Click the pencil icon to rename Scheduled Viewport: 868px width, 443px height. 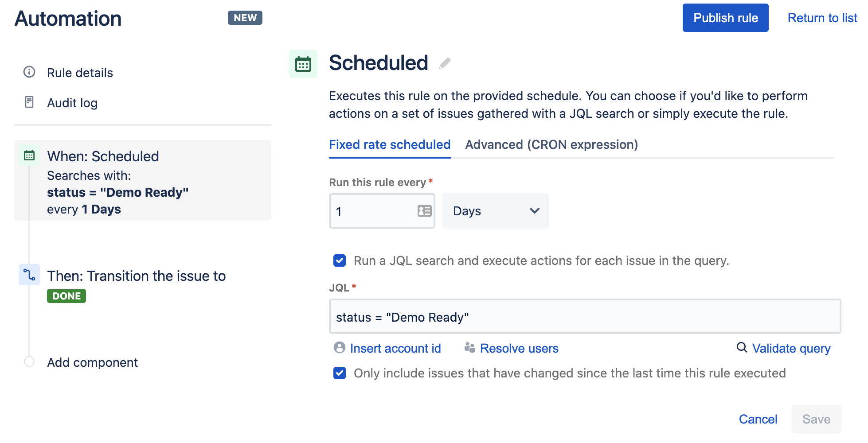(444, 63)
